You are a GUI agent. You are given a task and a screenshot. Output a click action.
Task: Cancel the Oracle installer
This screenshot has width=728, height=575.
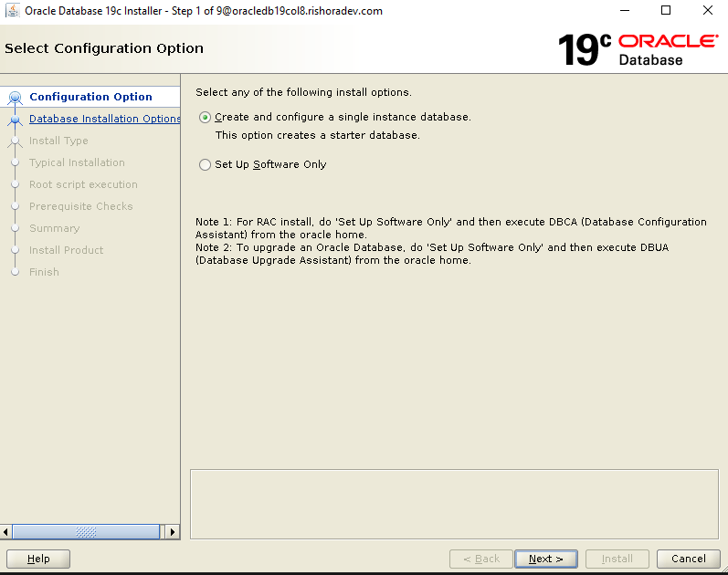click(x=688, y=559)
